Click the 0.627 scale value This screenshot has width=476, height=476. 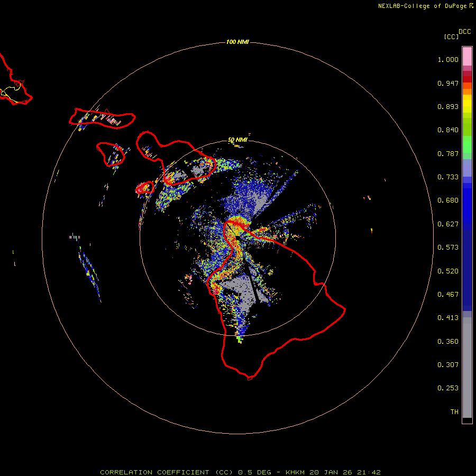448,224
